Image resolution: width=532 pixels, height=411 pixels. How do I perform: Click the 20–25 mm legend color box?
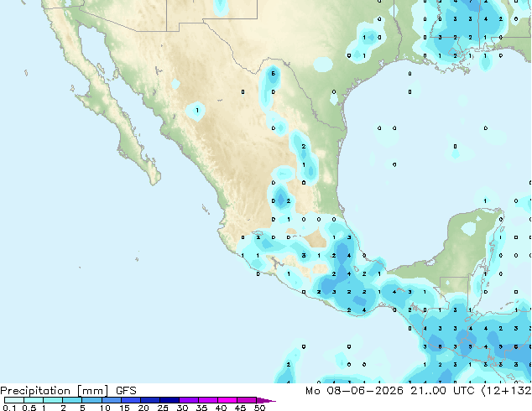(150, 400)
